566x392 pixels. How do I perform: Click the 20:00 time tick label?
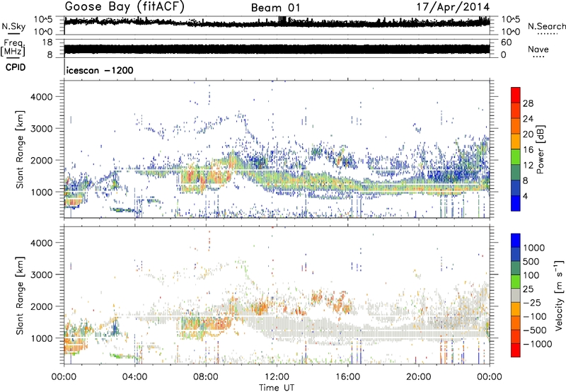pos(418,377)
